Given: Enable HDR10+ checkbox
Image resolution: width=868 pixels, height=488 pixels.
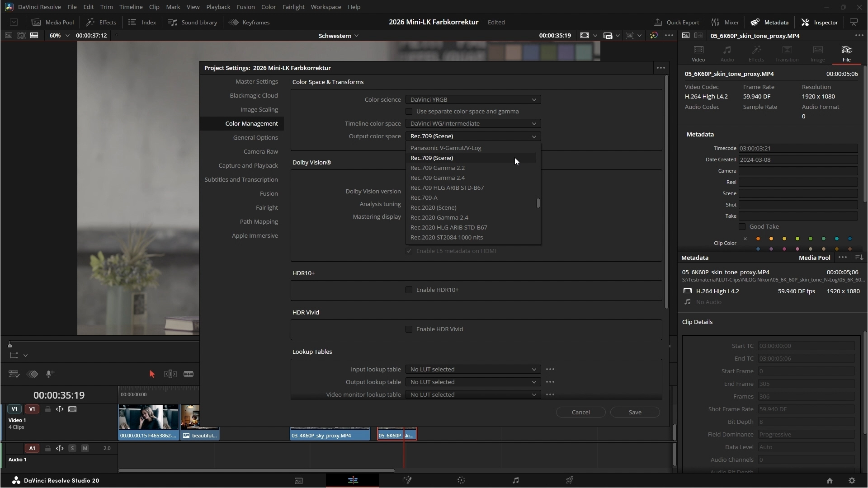Looking at the screenshot, I should pyautogui.click(x=409, y=290).
